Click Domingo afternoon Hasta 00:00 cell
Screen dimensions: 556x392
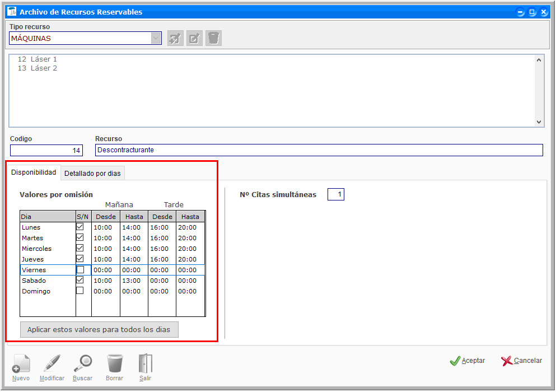pyautogui.click(x=190, y=291)
